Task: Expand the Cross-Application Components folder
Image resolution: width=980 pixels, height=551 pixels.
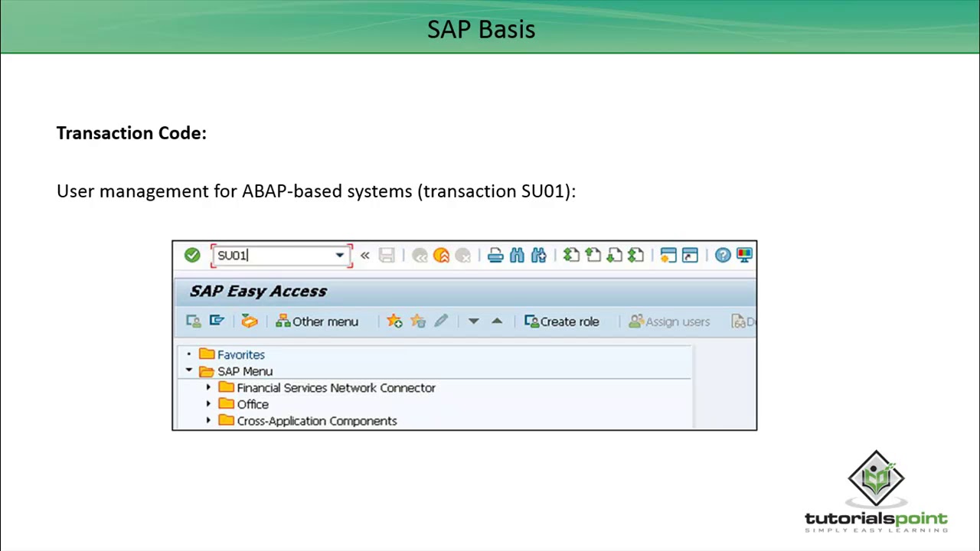Action: [208, 421]
